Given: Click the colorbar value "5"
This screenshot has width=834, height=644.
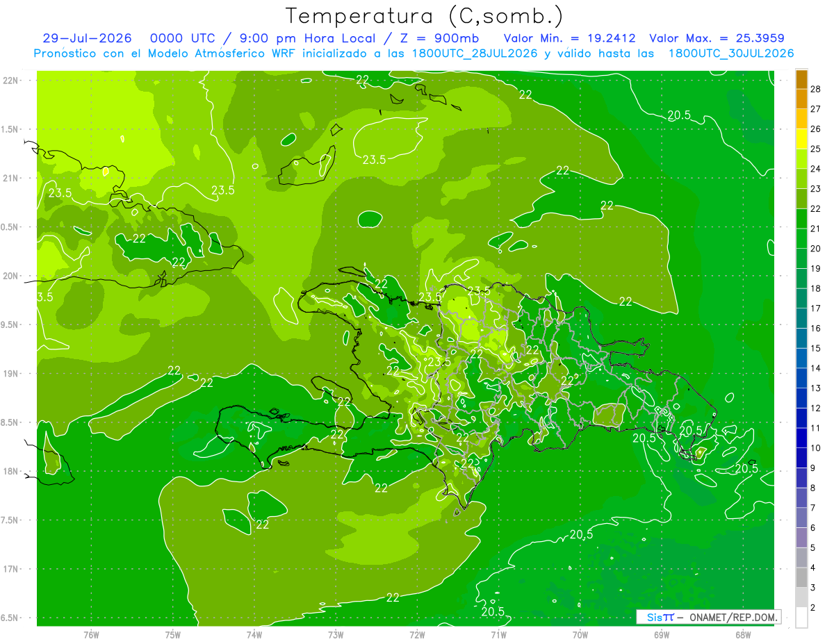Looking at the screenshot, I should (x=815, y=548).
